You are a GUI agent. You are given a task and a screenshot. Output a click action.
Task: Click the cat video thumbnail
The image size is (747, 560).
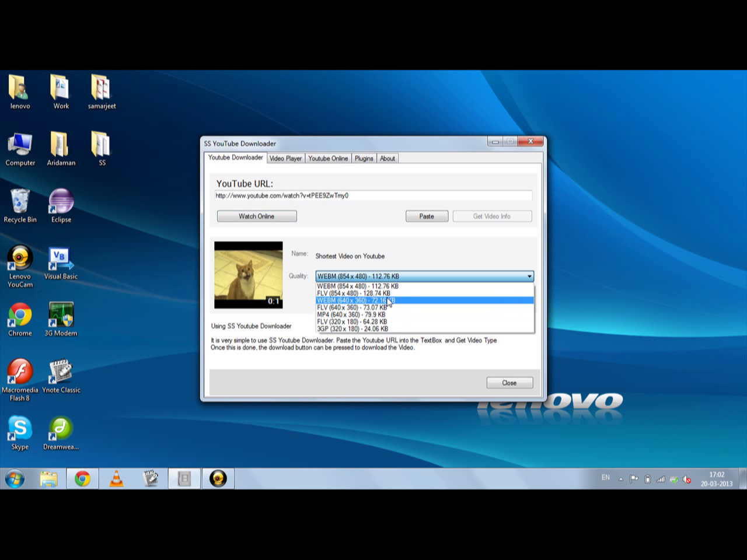(x=248, y=275)
